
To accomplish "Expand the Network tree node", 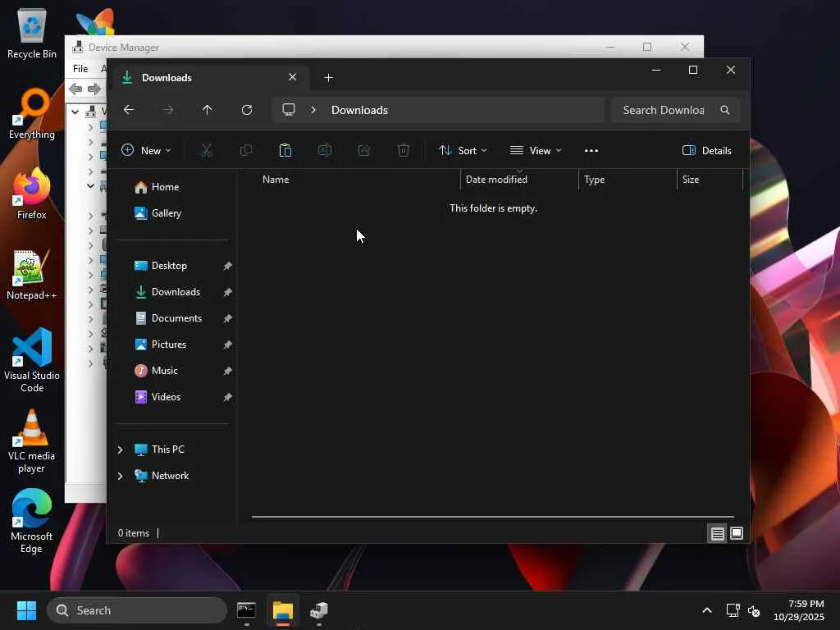I will tap(120, 476).
